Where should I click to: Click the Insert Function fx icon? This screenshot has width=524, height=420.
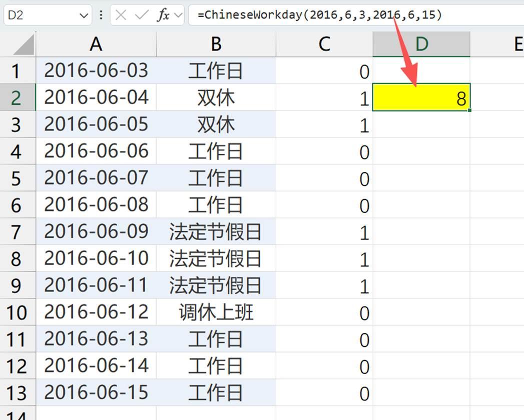click(x=163, y=15)
